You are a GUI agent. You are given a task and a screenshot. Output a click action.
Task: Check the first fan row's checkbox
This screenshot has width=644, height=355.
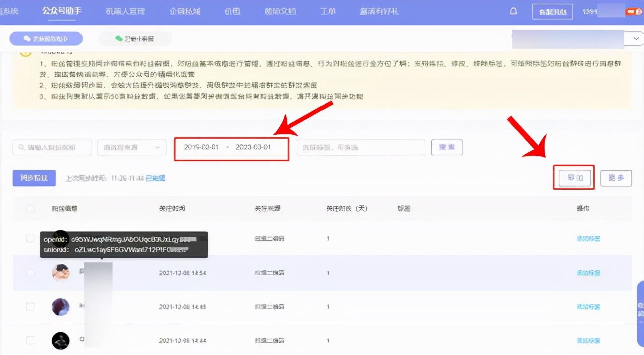(x=30, y=238)
